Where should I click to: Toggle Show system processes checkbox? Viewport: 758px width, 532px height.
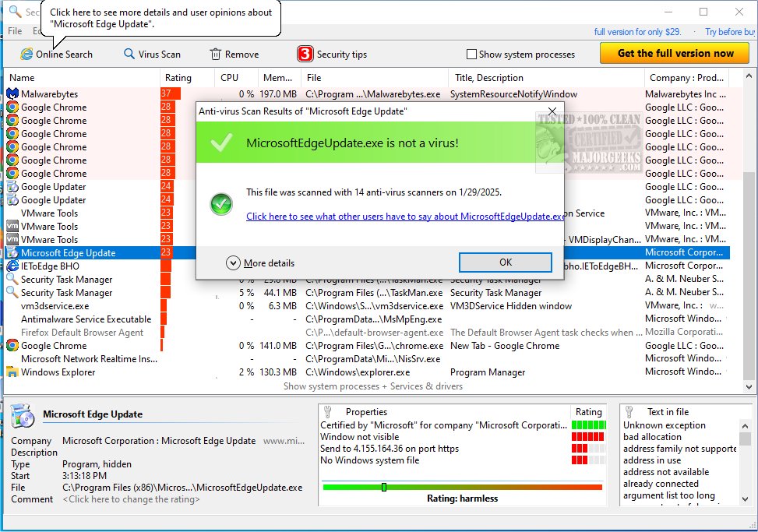pyautogui.click(x=471, y=54)
